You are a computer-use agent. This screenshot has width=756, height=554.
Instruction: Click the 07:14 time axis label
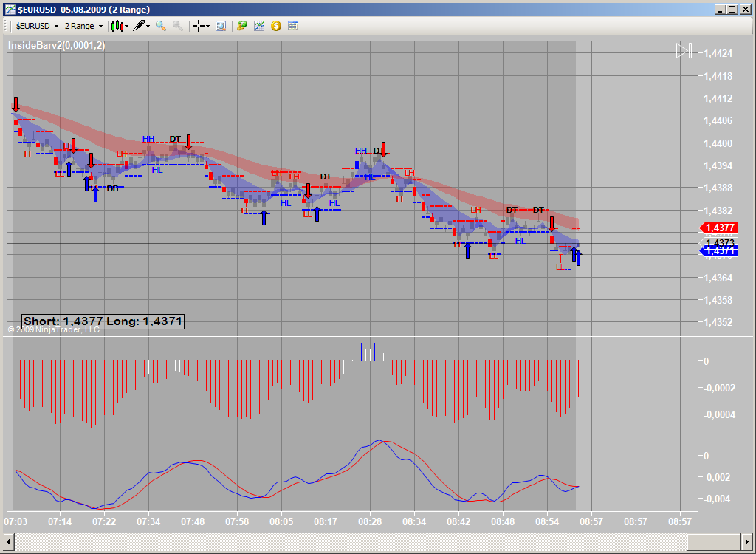tap(60, 521)
